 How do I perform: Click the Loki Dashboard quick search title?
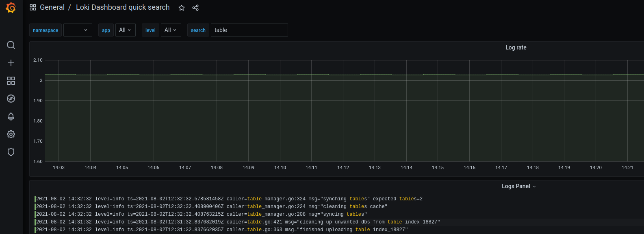pyautogui.click(x=123, y=7)
